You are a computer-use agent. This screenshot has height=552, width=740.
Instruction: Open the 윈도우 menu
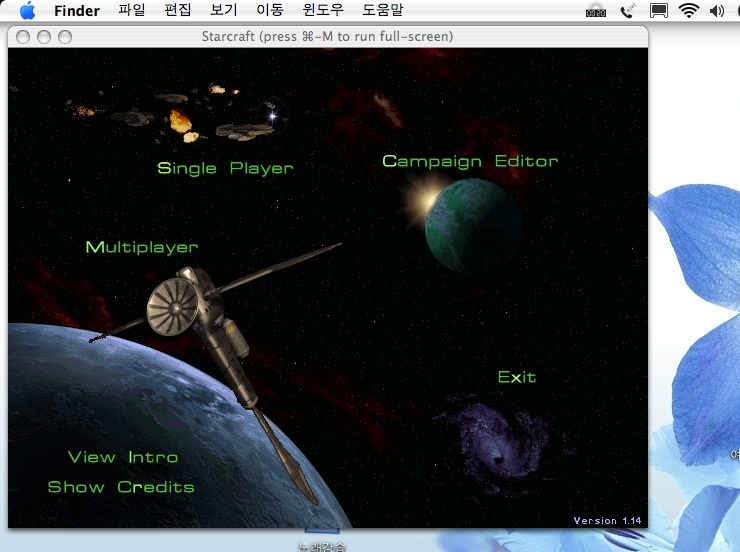(323, 10)
